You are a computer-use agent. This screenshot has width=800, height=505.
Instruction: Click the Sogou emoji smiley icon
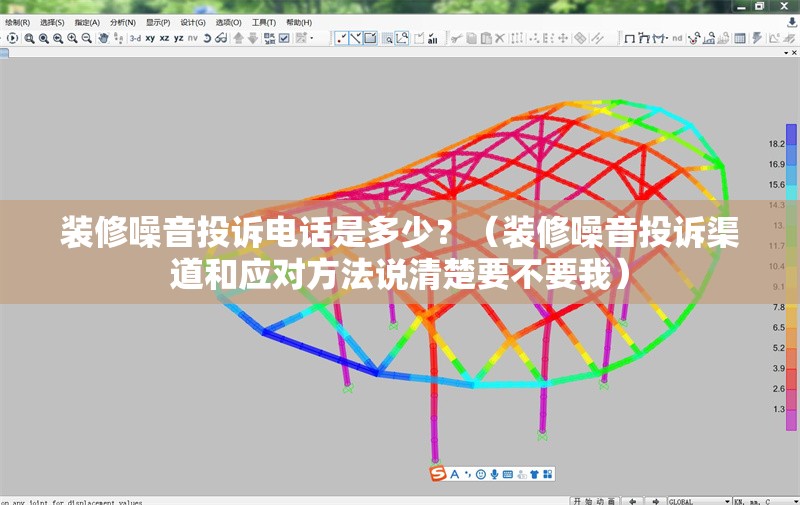tap(481, 474)
